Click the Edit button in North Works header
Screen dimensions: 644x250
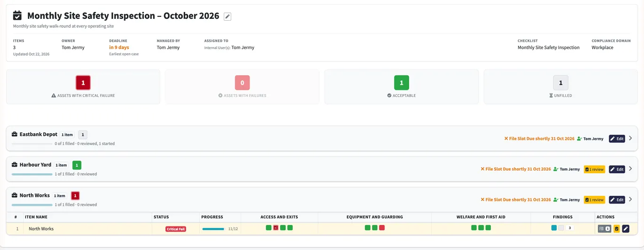(x=617, y=200)
